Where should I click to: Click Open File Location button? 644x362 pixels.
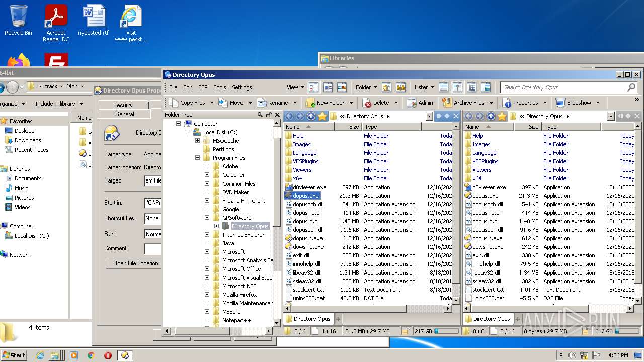(135, 263)
